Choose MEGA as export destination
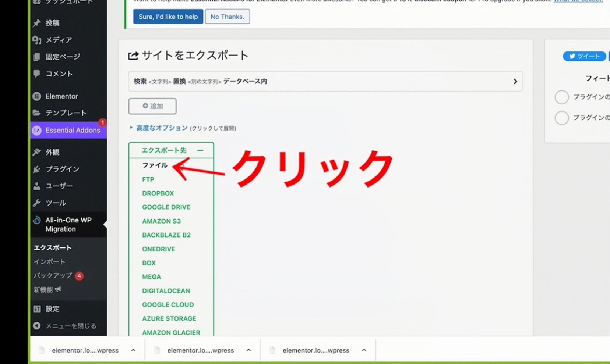The image size is (610, 364). click(x=152, y=277)
